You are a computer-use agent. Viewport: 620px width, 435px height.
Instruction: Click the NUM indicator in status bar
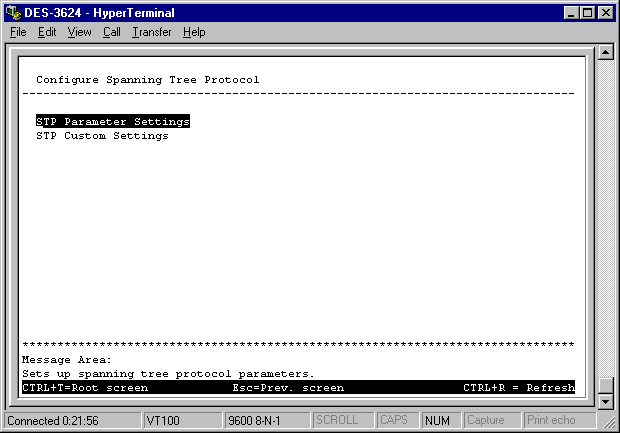click(437, 421)
